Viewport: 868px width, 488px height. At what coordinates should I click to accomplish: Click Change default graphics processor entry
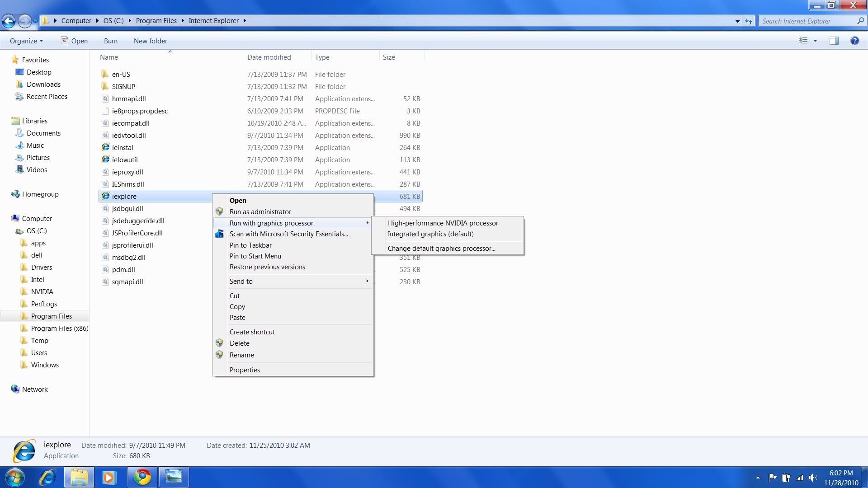[441, 248]
